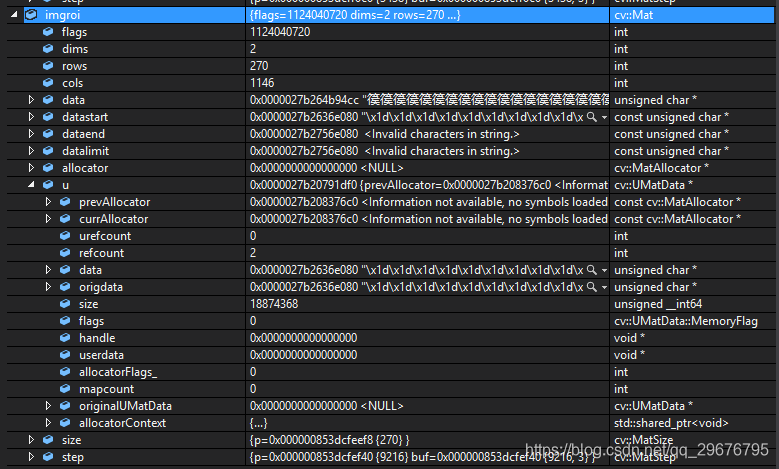Open visualizer dropdown arrow on origdata row
779x469 pixels.
coord(604,287)
